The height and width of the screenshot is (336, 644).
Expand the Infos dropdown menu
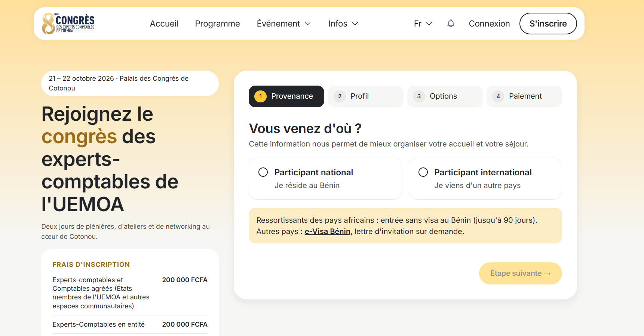(x=343, y=24)
